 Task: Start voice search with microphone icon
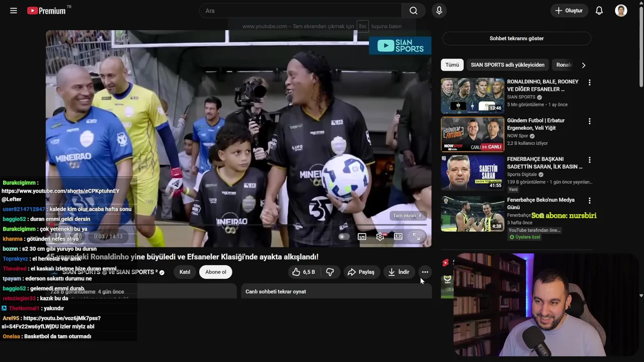[x=439, y=11]
